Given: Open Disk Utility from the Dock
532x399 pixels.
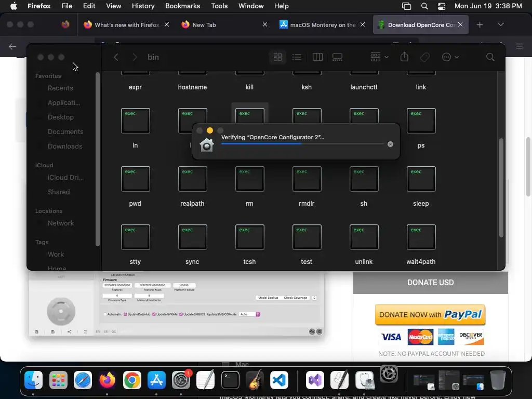Looking at the screenshot, I should [x=365, y=380].
